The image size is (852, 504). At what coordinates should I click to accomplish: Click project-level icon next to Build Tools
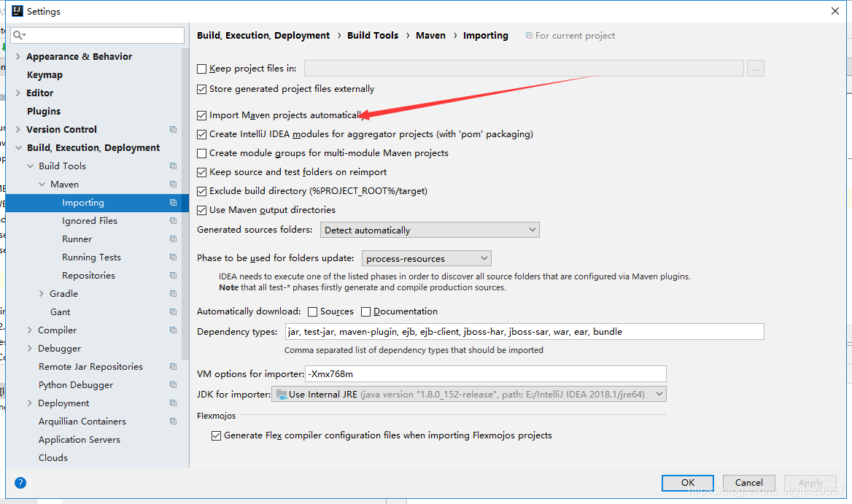(x=174, y=166)
